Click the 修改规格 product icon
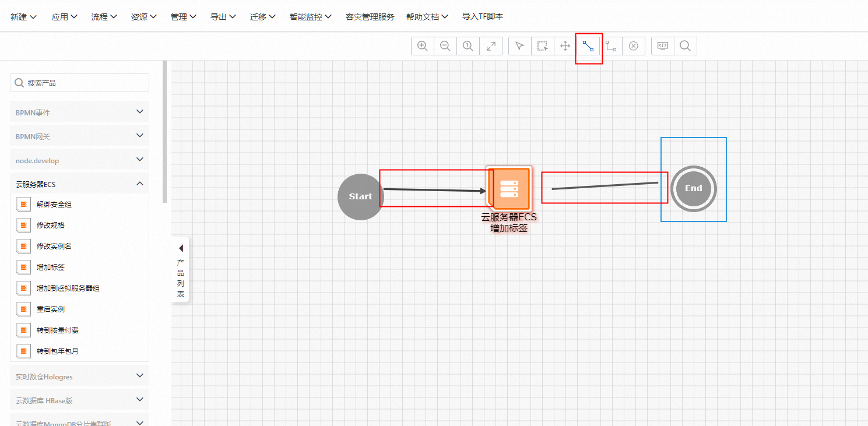The height and width of the screenshot is (426, 868). pos(23,226)
